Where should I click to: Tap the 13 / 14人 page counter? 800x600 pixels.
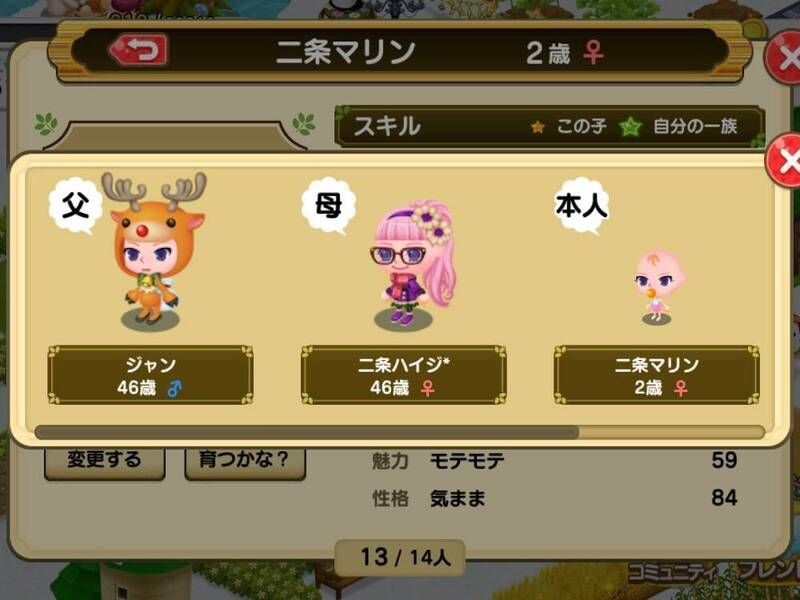click(x=400, y=557)
